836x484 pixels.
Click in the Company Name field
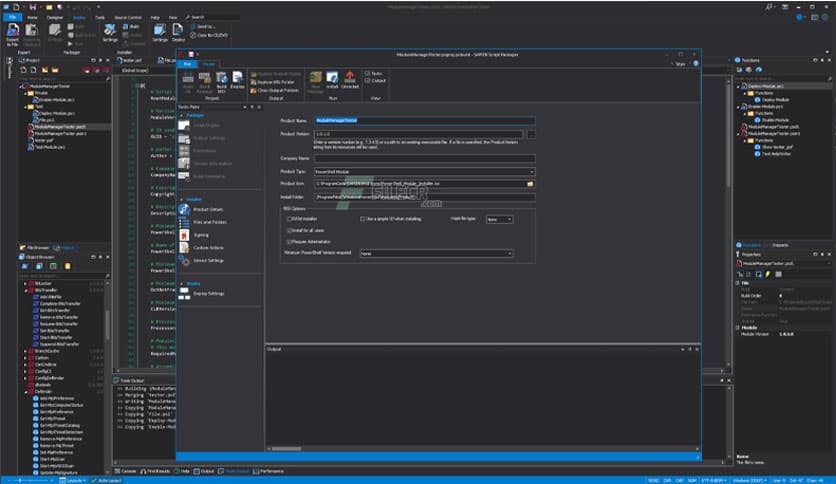click(x=424, y=158)
